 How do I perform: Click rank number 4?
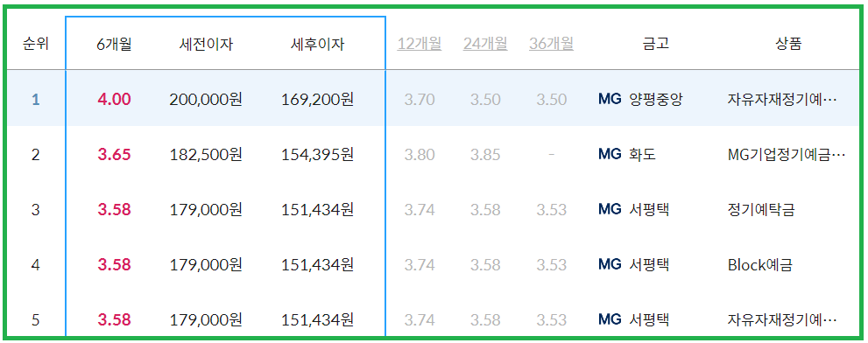pos(35,265)
